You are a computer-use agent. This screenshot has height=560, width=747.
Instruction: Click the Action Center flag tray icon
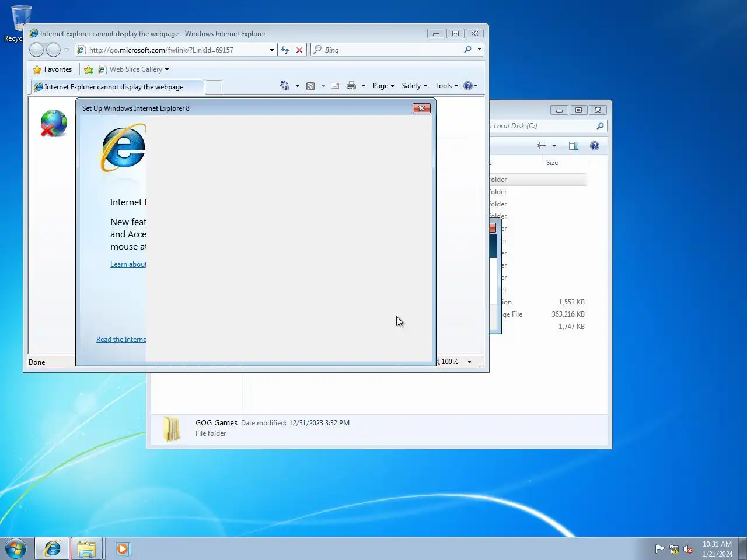pos(659,549)
